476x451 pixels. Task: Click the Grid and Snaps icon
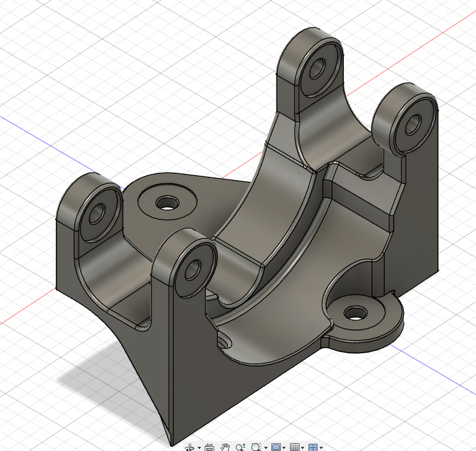[294, 447]
